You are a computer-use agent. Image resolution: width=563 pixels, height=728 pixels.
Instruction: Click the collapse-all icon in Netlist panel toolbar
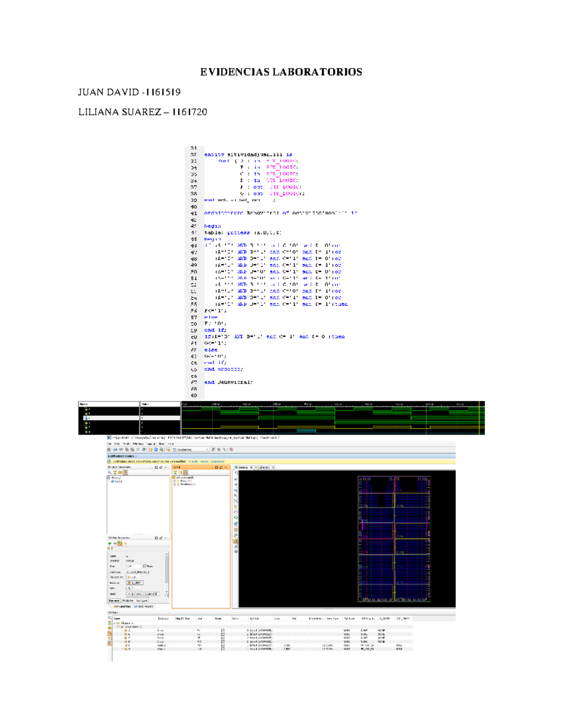tap(175, 473)
